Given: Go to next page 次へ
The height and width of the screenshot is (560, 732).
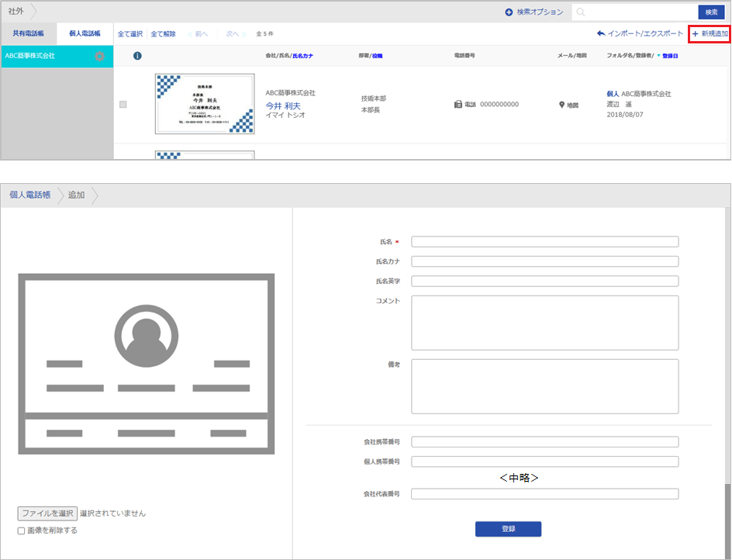Looking at the screenshot, I should point(237,33).
